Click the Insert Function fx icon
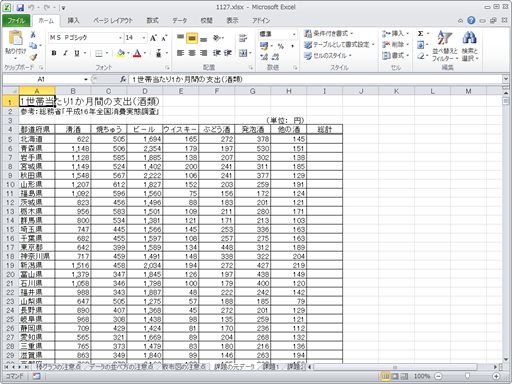 123,79
